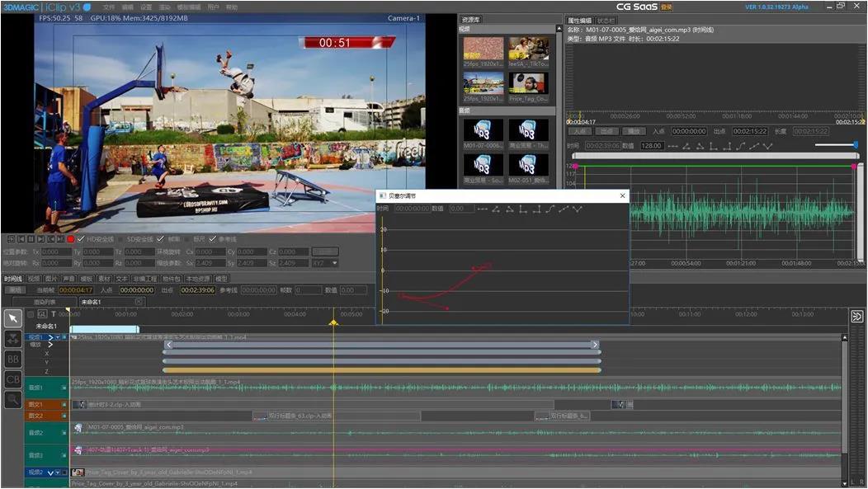This screenshot has height=489, width=868.
Task: Select the Price_Tag_Co video thumbnail in the resource library
Action: 529,83
